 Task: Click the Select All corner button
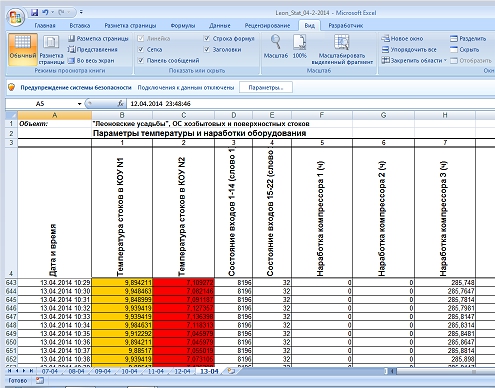click(x=11, y=115)
